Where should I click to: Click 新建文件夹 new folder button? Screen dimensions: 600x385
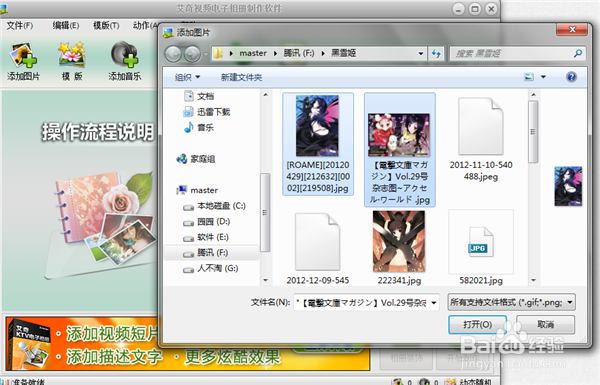click(241, 77)
